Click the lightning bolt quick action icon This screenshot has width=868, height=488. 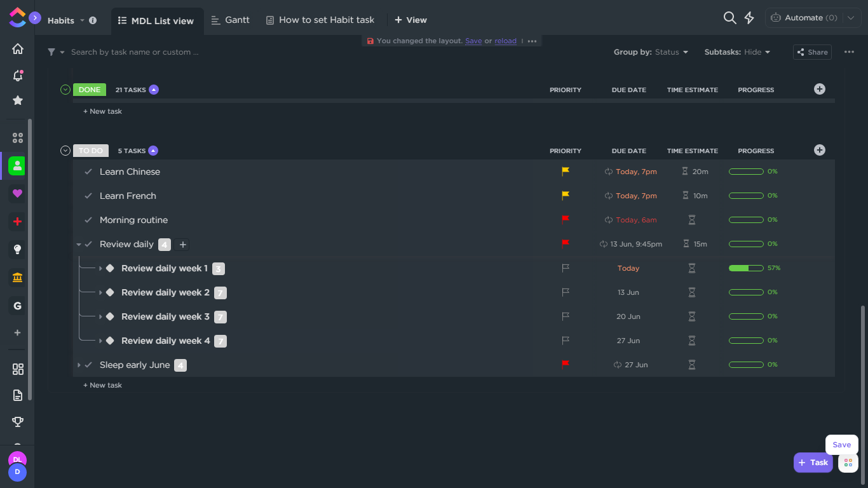(749, 18)
